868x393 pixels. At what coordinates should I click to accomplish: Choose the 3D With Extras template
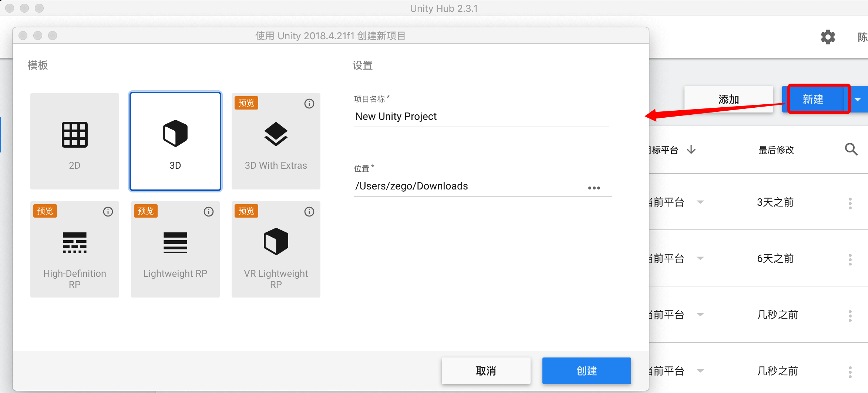276,141
